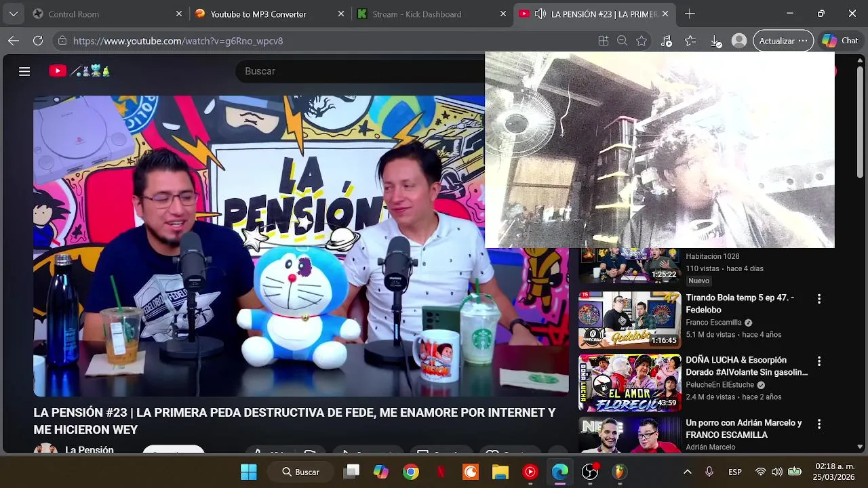The height and width of the screenshot is (488, 868).
Task: Close the Control Room tab
Action: coord(179,14)
